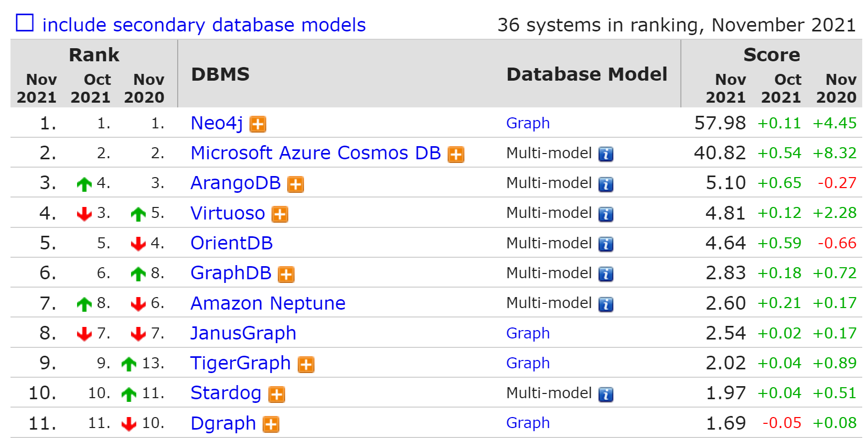Click the info icon in Stardog's Multi-model cell
868x438 pixels.
(605, 395)
